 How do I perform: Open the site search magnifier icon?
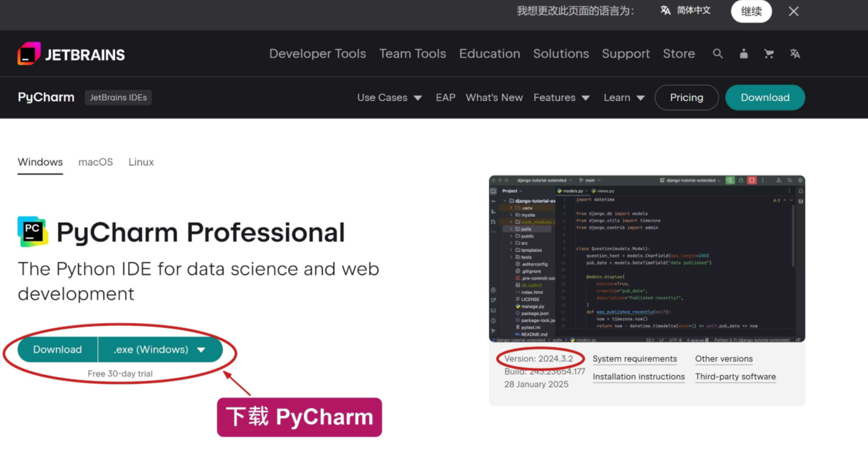point(718,54)
